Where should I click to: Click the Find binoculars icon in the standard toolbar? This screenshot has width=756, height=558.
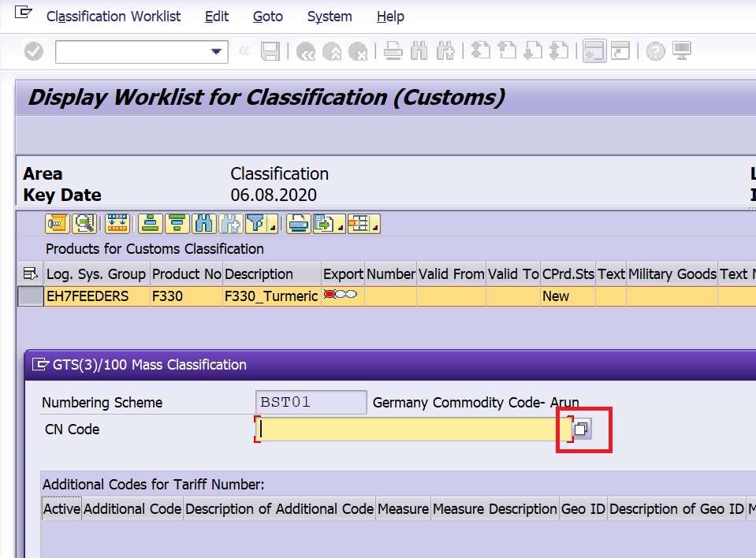[x=419, y=51]
